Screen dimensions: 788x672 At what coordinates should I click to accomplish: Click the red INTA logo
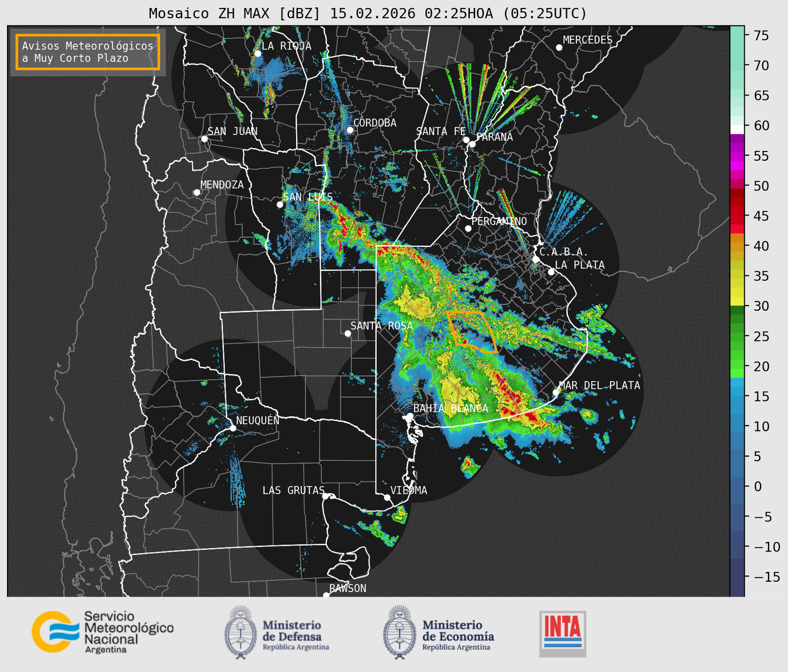point(562,634)
